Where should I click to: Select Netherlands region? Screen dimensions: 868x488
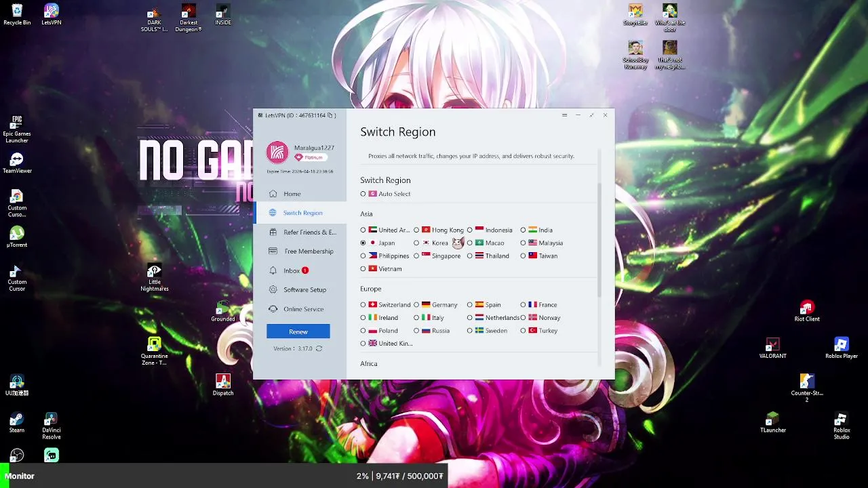493,317
